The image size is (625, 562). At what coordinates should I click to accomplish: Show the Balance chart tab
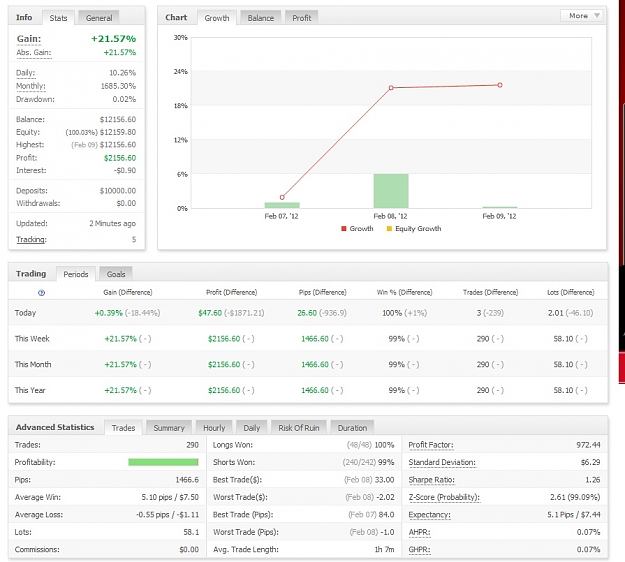261,18
